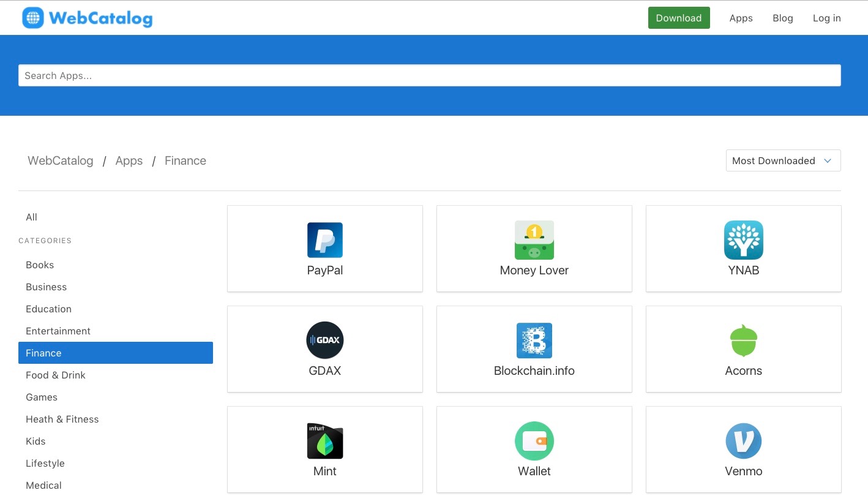The image size is (868, 501).
Task: Go to the Apps breadcrumb link
Action: 129,160
